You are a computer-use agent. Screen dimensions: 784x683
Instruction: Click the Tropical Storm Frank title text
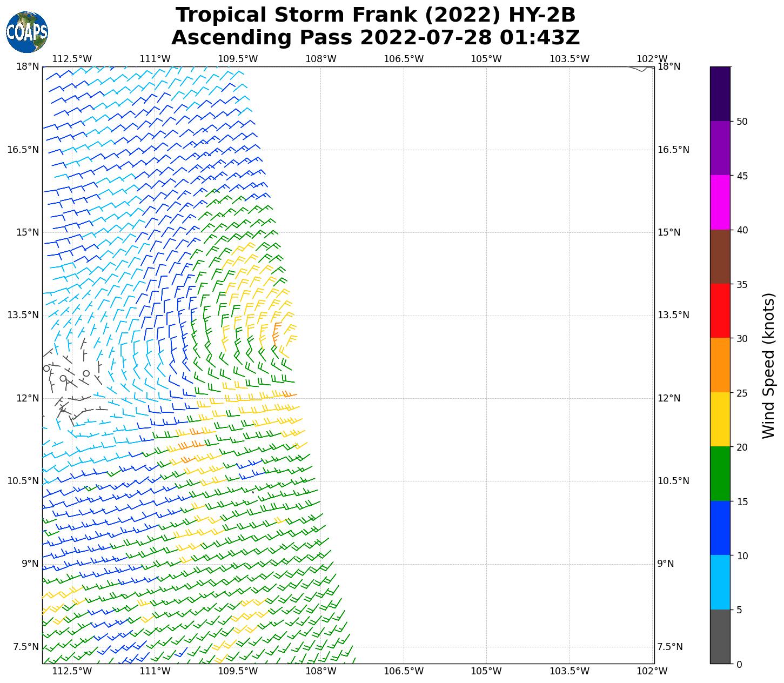point(376,15)
